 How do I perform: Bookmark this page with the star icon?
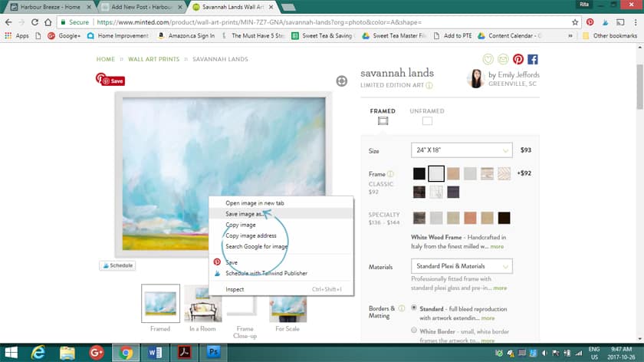[x=575, y=22]
